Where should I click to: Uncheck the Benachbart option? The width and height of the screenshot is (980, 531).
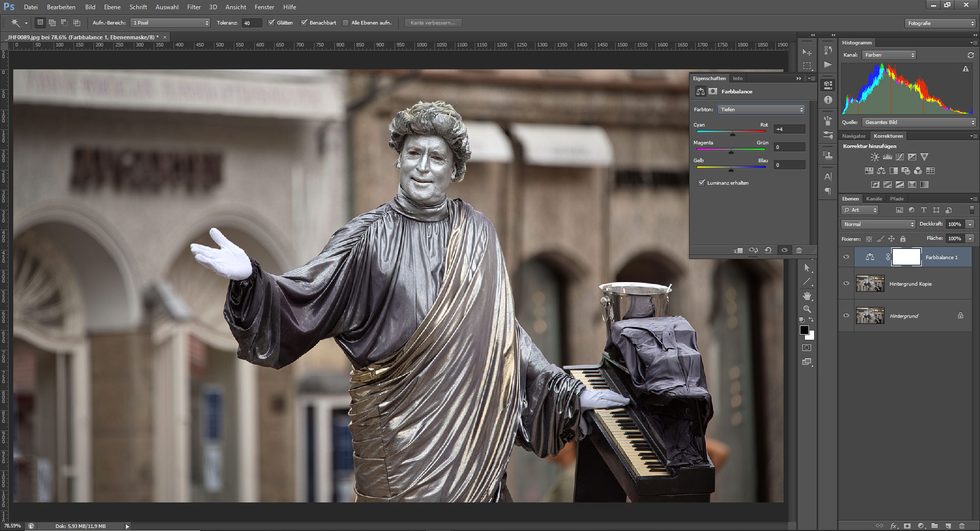coord(304,23)
